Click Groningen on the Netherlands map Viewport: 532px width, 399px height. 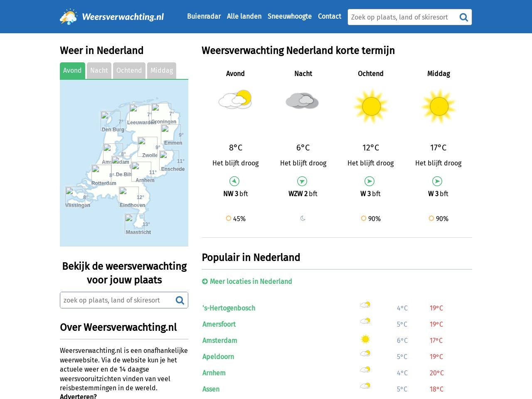click(164, 122)
